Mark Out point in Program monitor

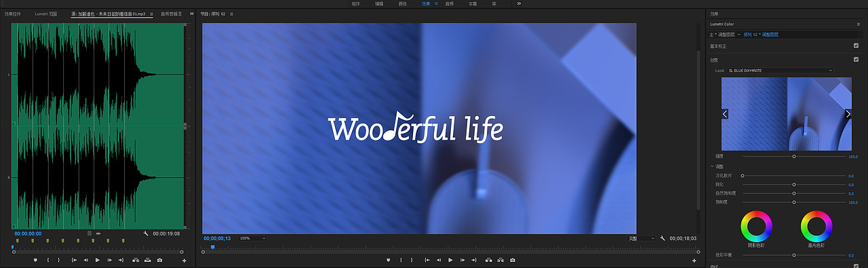point(412,260)
